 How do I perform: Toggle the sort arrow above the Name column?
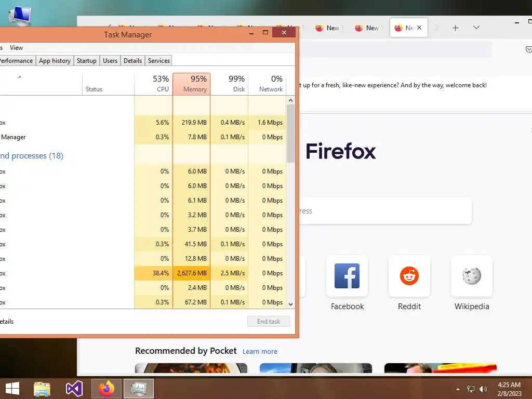point(20,77)
